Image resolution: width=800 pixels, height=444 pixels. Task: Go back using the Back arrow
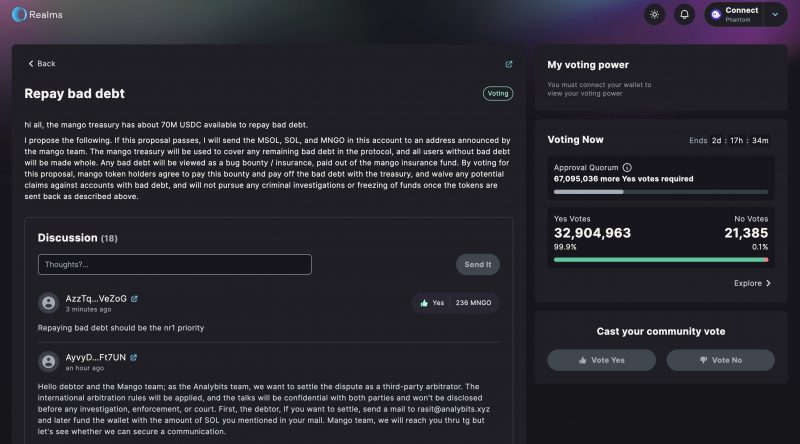pos(41,64)
